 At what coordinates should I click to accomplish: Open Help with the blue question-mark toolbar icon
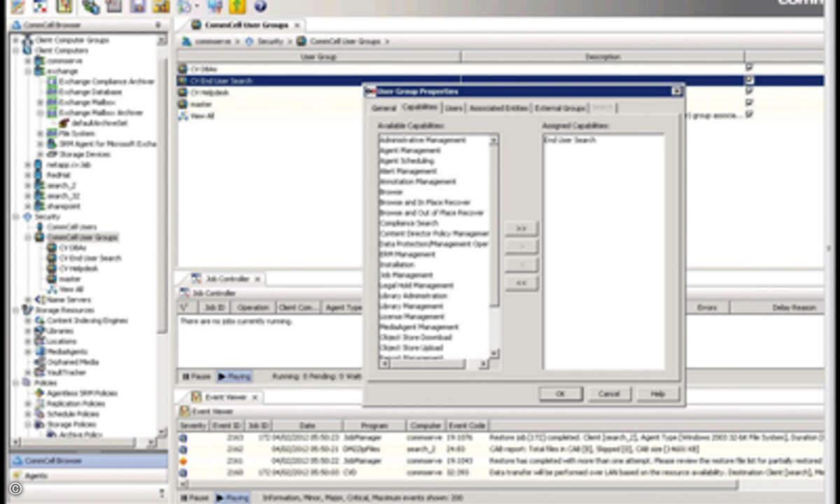pos(260,6)
